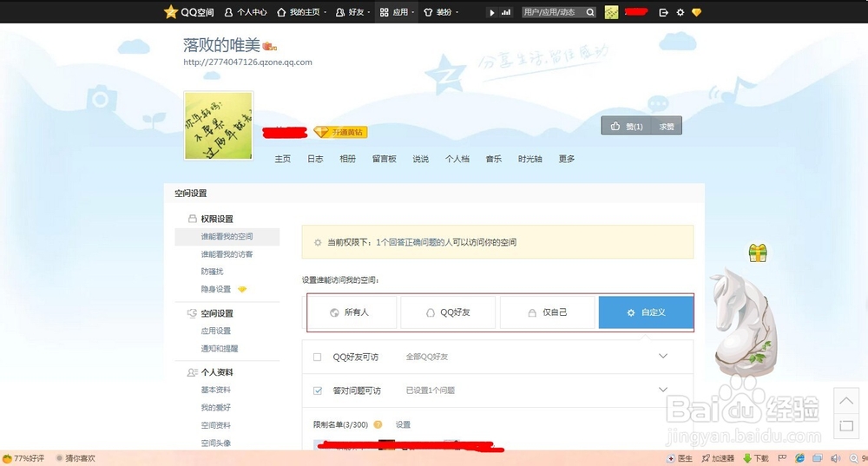Open 个人中心 in the top bar
Viewport: 868px width, 466px height.
[x=246, y=12]
